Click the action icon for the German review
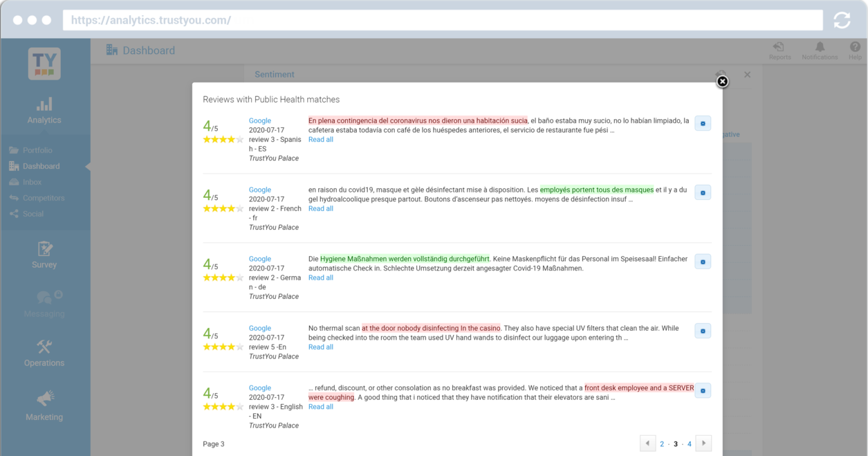This screenshot has height=456, width=868. 703,262
